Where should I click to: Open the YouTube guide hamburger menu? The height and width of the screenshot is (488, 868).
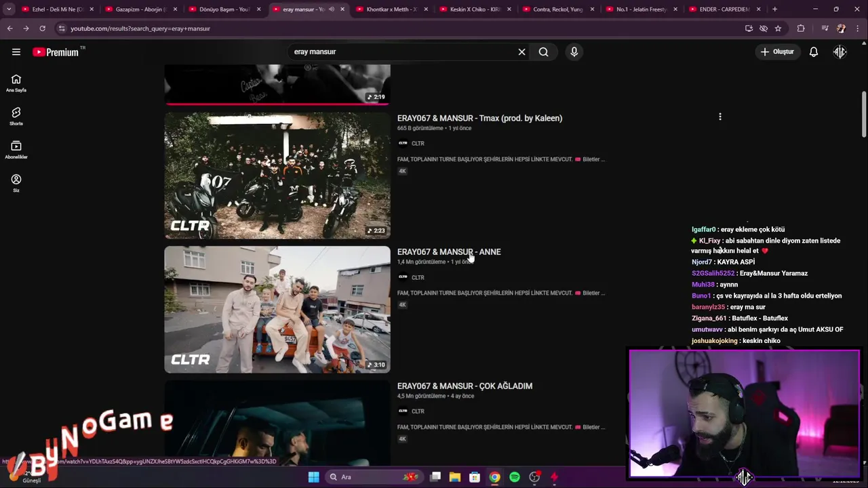pos(16,52)
